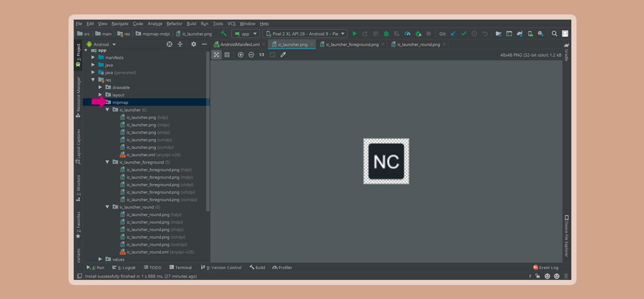Click the green Run app button
This screenshot has width=644, height=299.
[x=354, y=34]
